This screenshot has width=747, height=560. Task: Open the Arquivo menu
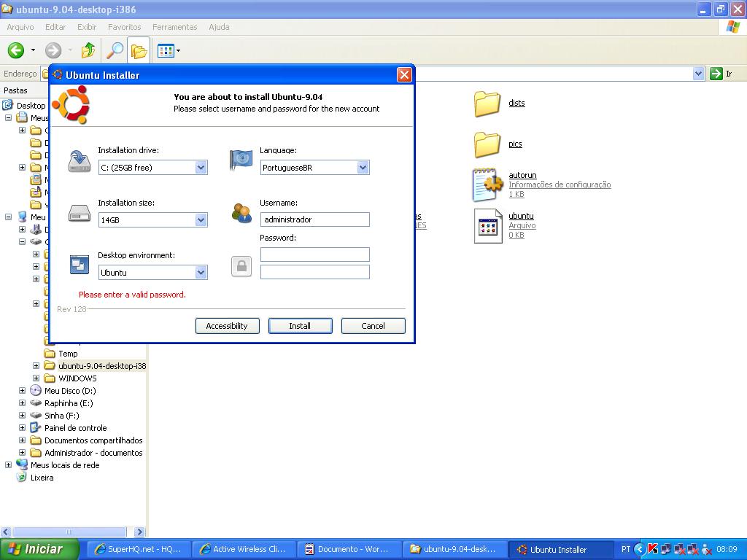coord(20,27)
